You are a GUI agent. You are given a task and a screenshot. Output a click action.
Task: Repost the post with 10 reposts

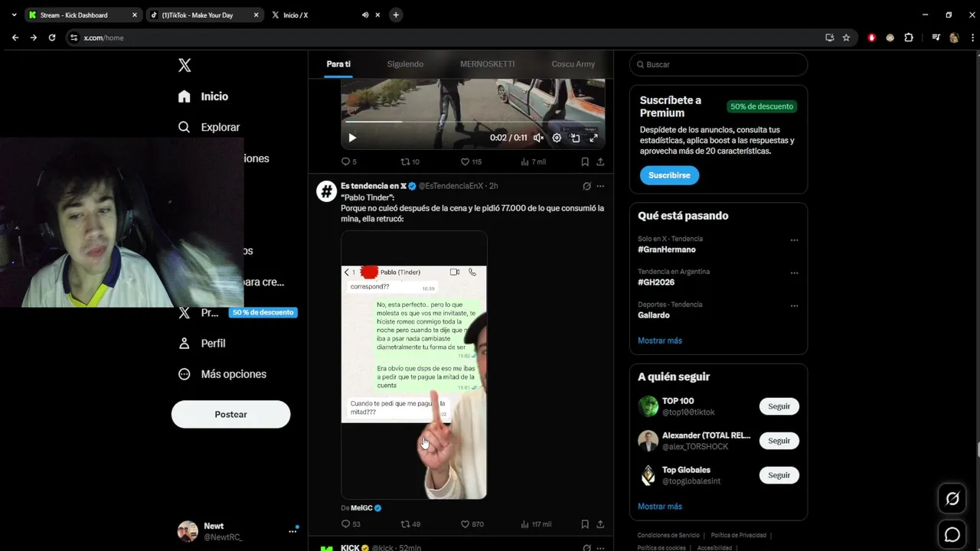410,161
